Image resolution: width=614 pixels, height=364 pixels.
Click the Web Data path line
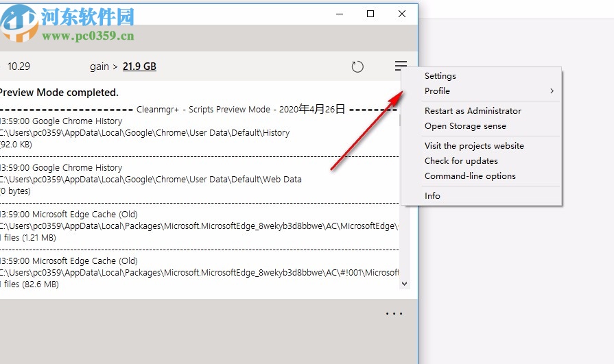pyautogui.click(x=151, y=180)
